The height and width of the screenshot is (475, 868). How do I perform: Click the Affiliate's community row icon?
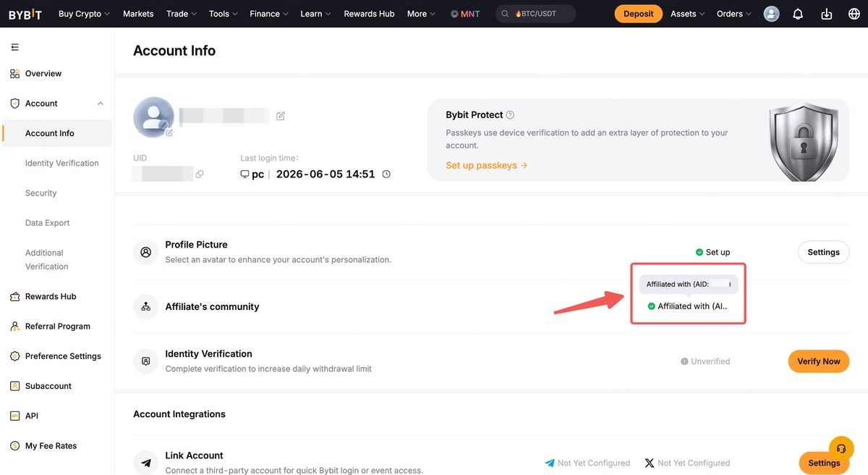click(x=146, y=307)
